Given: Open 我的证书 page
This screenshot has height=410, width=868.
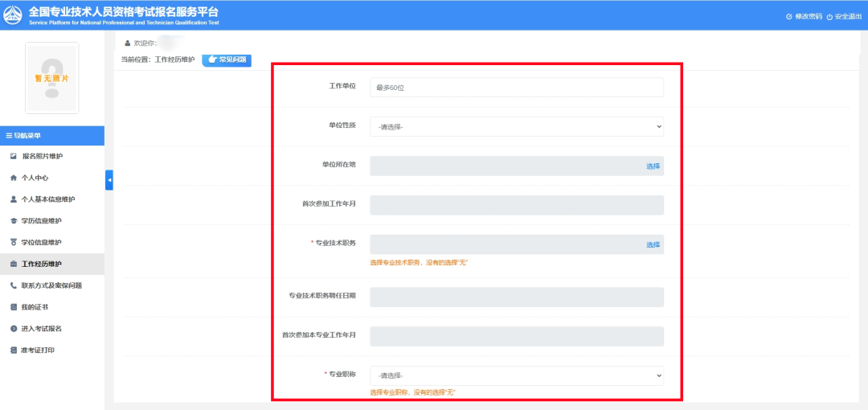Looking at the screenshot, I should pyautogui.click(x=35, y=307).
